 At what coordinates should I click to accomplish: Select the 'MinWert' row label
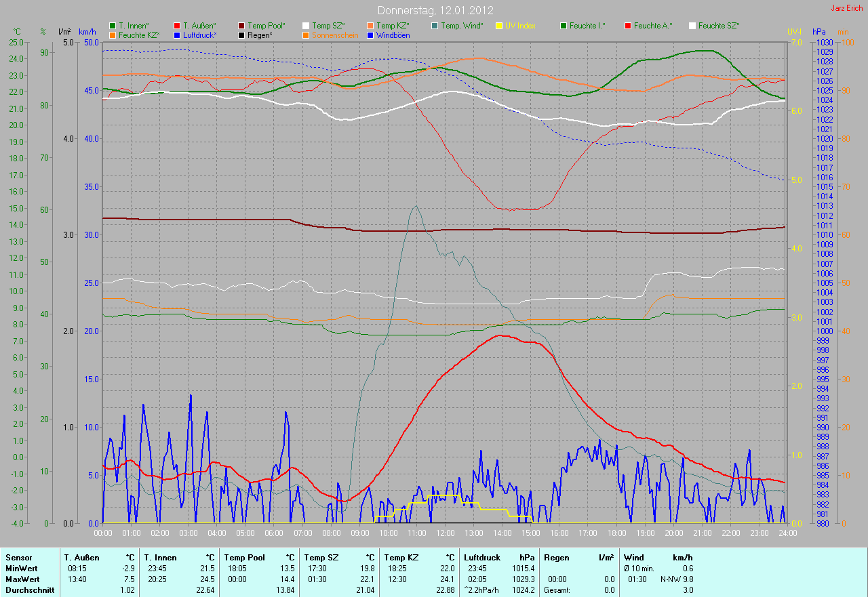(x=22, y=569)
